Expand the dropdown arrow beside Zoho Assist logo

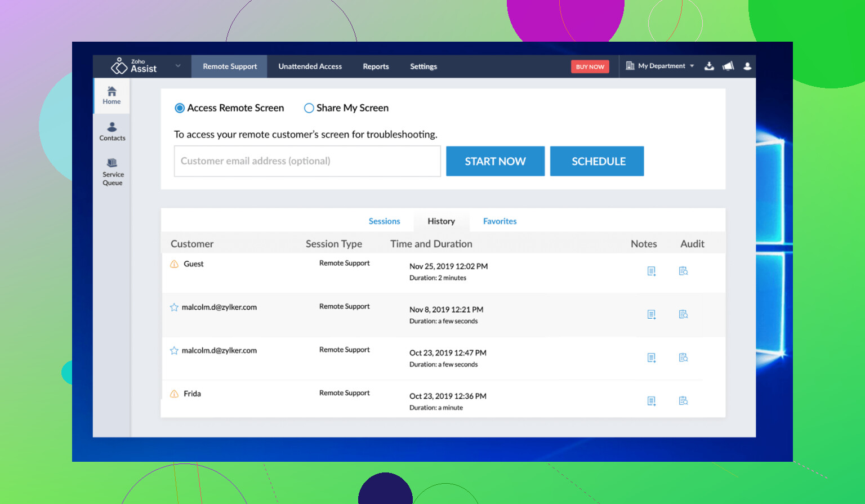[178, 66]
